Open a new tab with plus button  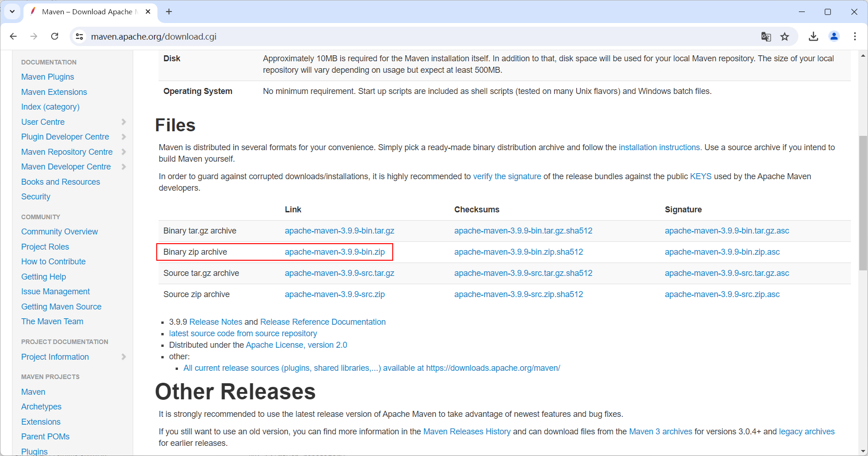pos(169,12)
